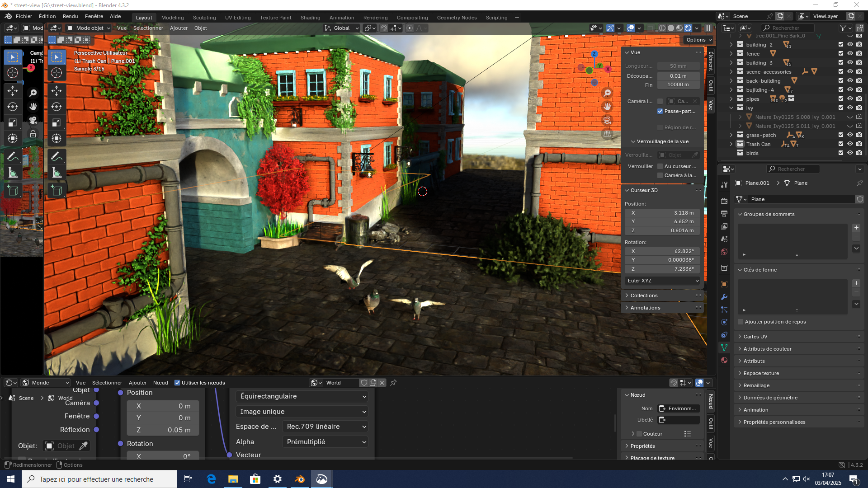The image size is (868, 488).
Task: Expand the Collections panel in sidebar
Action: 662,296
